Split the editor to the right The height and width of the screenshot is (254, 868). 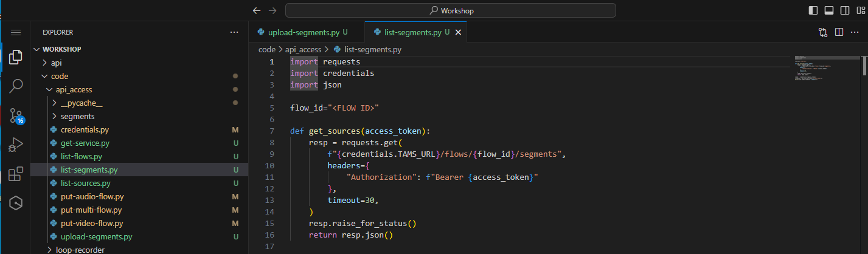click(839, 32)
